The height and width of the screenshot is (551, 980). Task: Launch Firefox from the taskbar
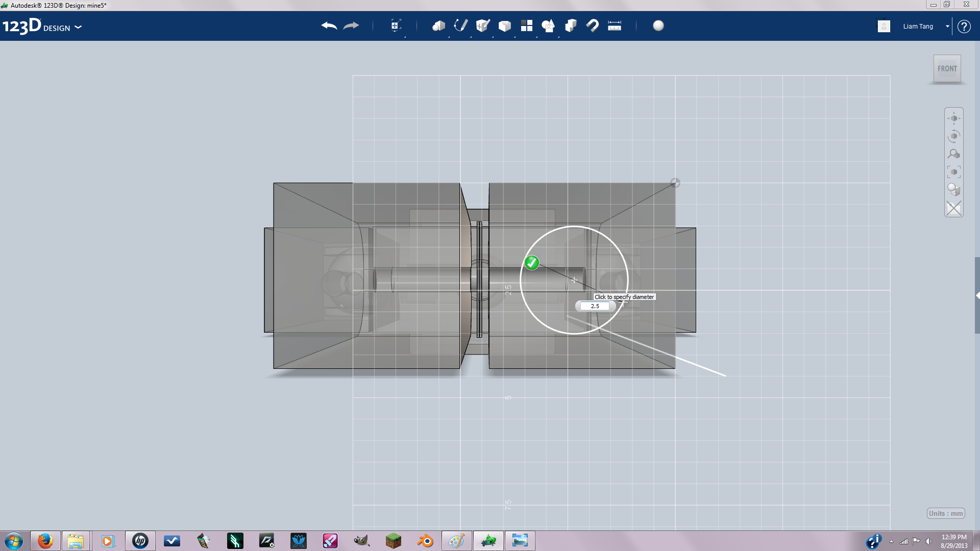[x=45, y=541]
